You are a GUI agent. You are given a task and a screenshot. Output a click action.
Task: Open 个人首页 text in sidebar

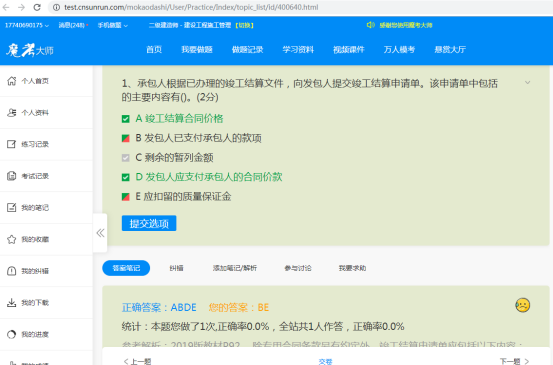coord(35,81)
